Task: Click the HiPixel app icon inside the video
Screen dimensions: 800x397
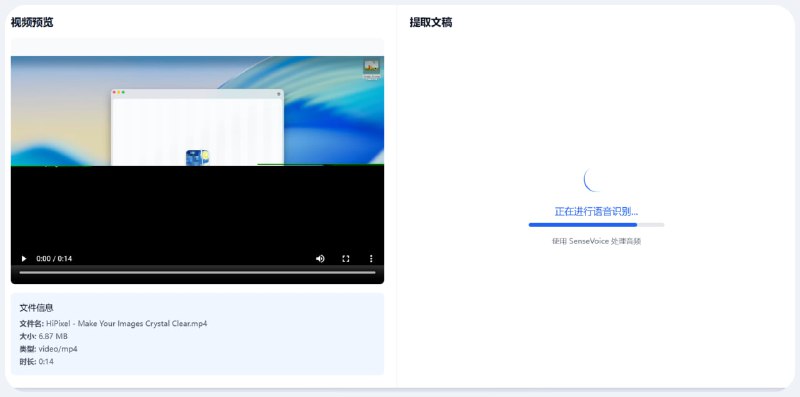Action: tap(197, 158)
